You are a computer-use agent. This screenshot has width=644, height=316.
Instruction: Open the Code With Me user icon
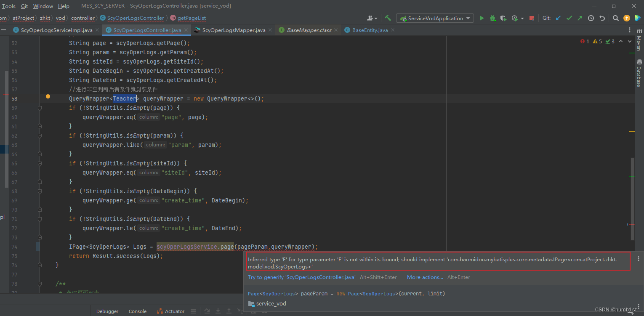[370, 18]
